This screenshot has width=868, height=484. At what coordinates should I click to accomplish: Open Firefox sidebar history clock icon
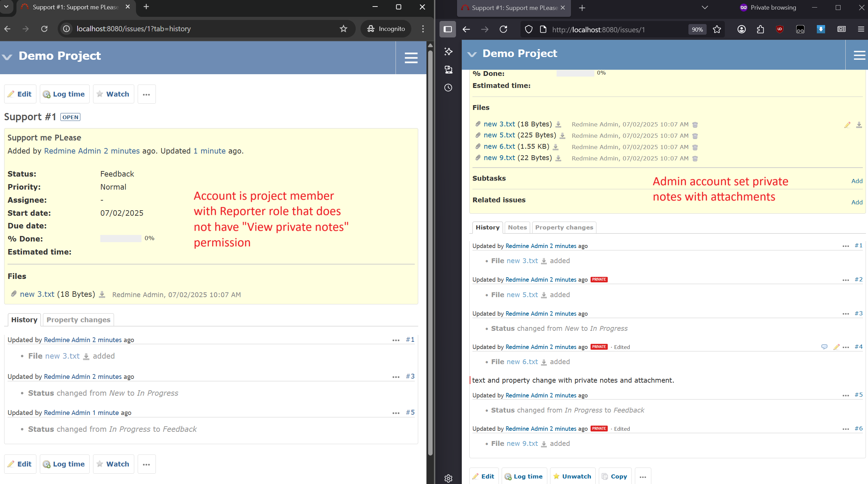click(x=448, y=88)
